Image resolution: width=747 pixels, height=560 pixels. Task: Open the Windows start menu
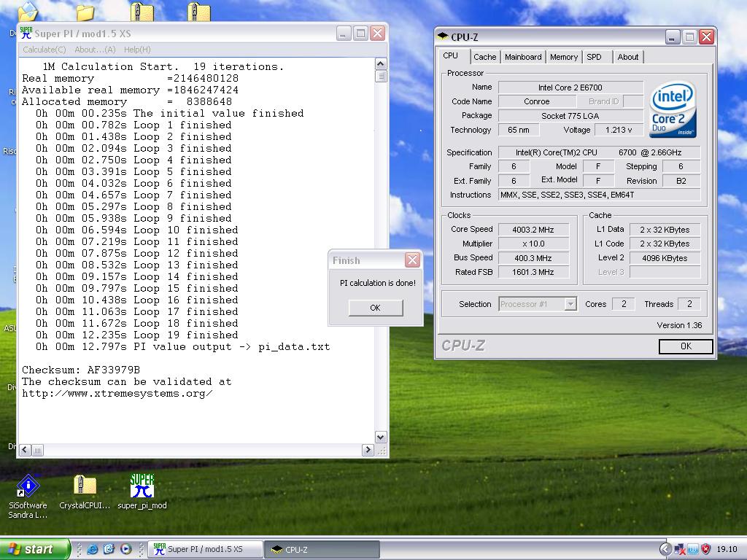pos(34,549)
